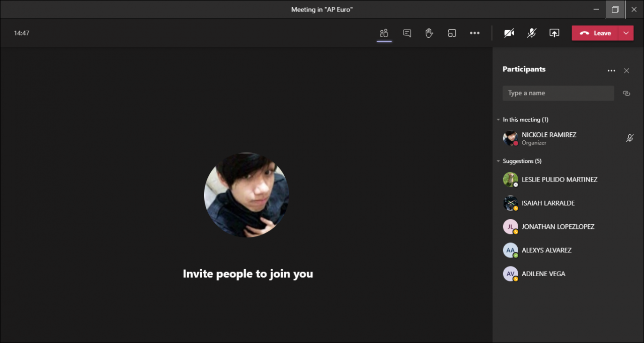644x343 pixels.
Task: Open the More actions menu in toolbar
Action: point(474,33)
